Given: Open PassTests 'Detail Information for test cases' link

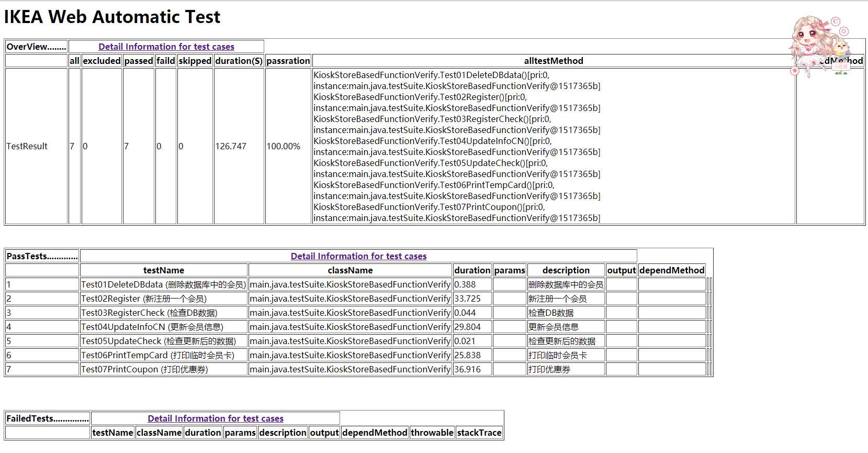Looking at the screenshot, I should pyautogui.click(x=358, y=256).
